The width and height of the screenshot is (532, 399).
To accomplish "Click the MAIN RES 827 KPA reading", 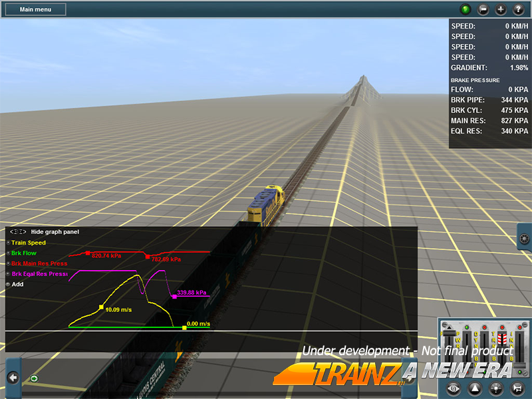I will (489, 121).
